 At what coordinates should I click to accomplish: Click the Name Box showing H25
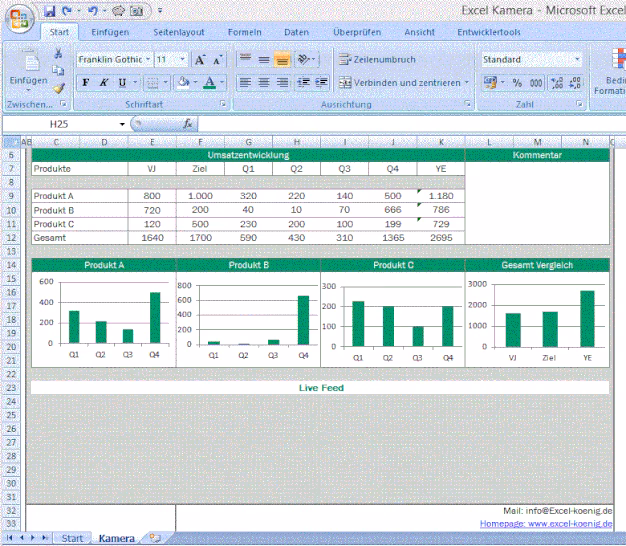[x=60, y=124]
